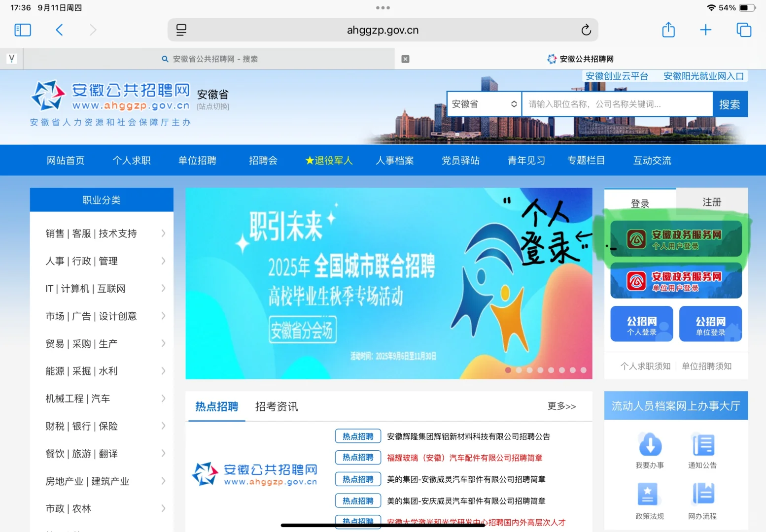
Task: Open the page format menu in address bar
Action: pyautogui.click(x=181, y=30)
